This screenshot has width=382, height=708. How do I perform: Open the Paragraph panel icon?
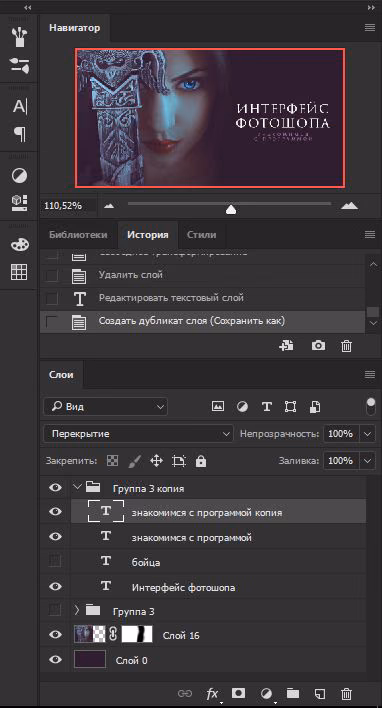point(19,134)
